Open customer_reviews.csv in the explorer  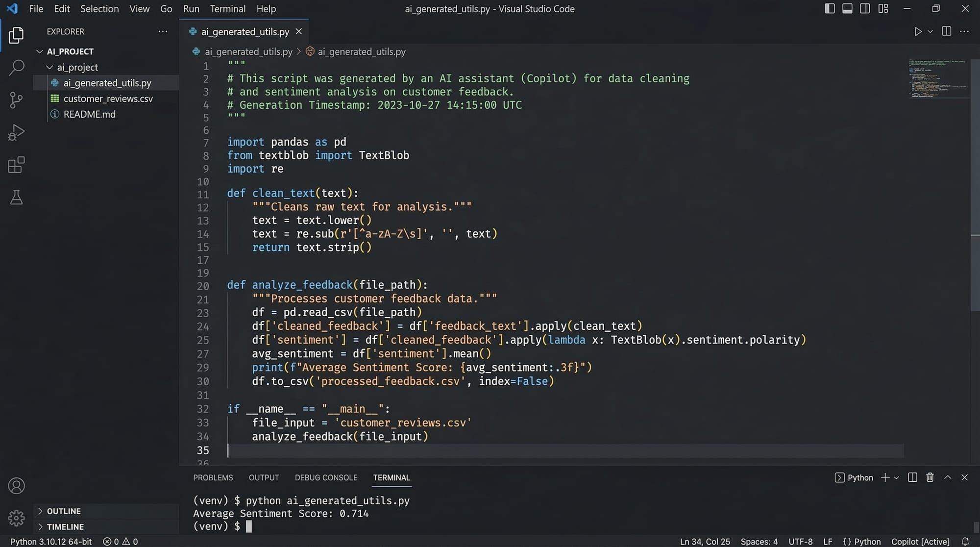[108, 99]
